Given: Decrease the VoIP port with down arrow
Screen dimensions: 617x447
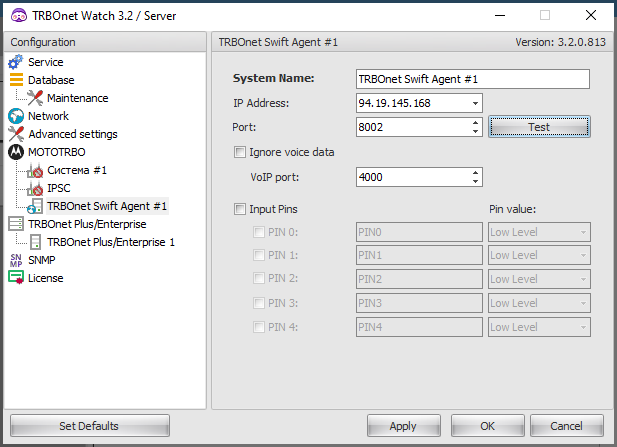Looking at the screenshot, I should [x=475, y=181].
